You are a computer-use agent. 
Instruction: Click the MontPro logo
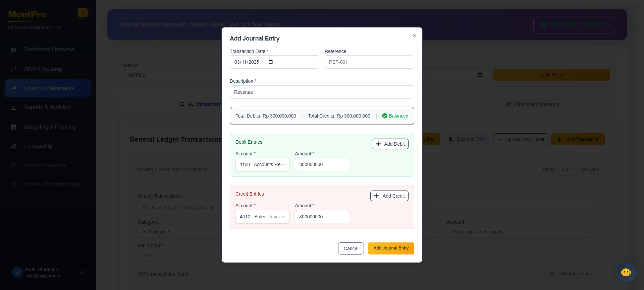click(x=27, y=14)
